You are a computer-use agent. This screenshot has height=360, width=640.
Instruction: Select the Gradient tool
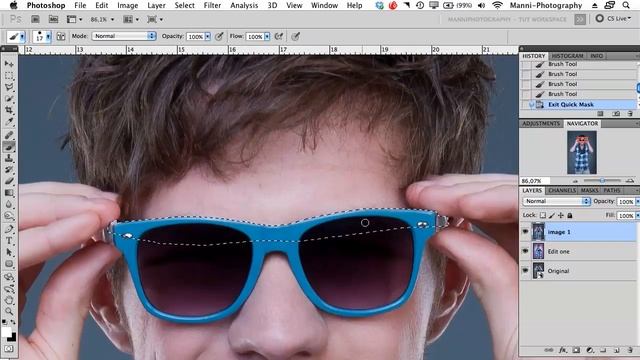coord(9,192)
